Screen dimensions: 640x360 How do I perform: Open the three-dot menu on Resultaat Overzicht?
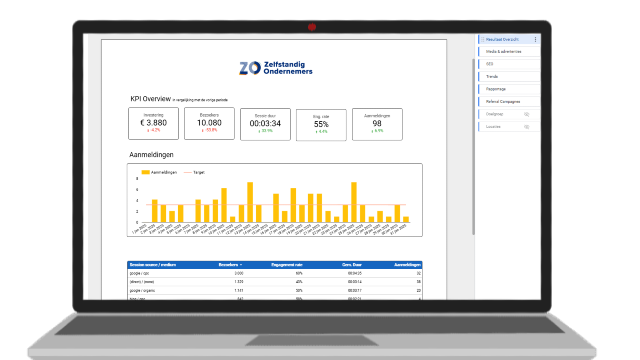535,40
